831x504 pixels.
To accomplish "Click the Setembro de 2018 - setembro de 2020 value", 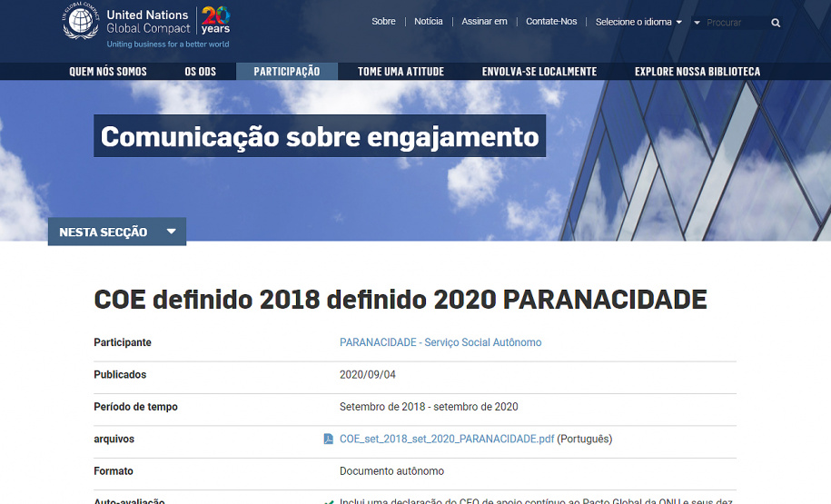I will tap(429, 407).
